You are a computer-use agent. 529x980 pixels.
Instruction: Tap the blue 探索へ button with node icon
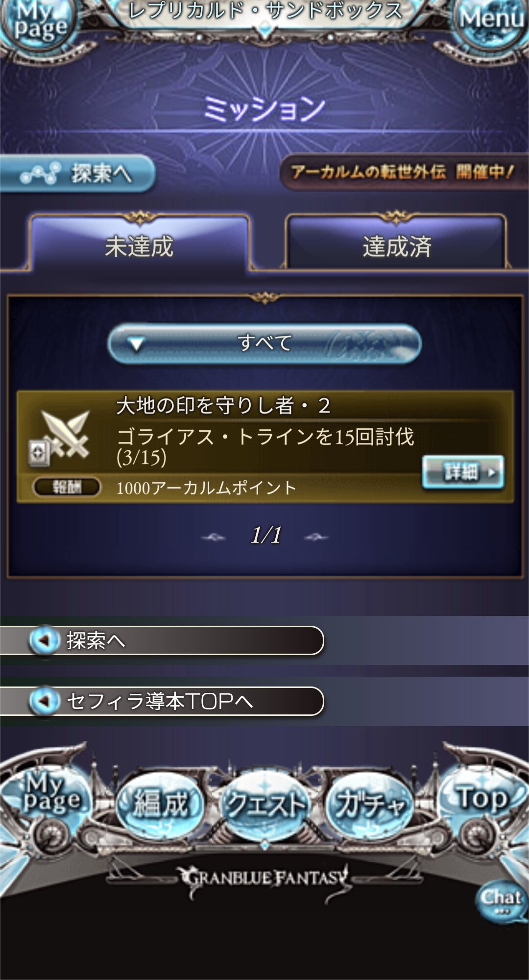pos(77,173)
